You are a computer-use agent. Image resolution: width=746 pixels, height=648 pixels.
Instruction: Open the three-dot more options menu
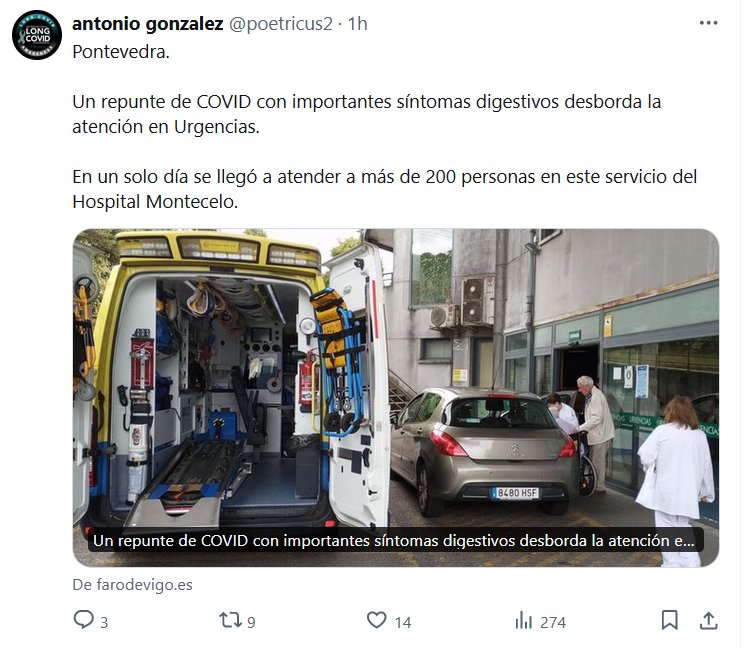tap(708, 23)
